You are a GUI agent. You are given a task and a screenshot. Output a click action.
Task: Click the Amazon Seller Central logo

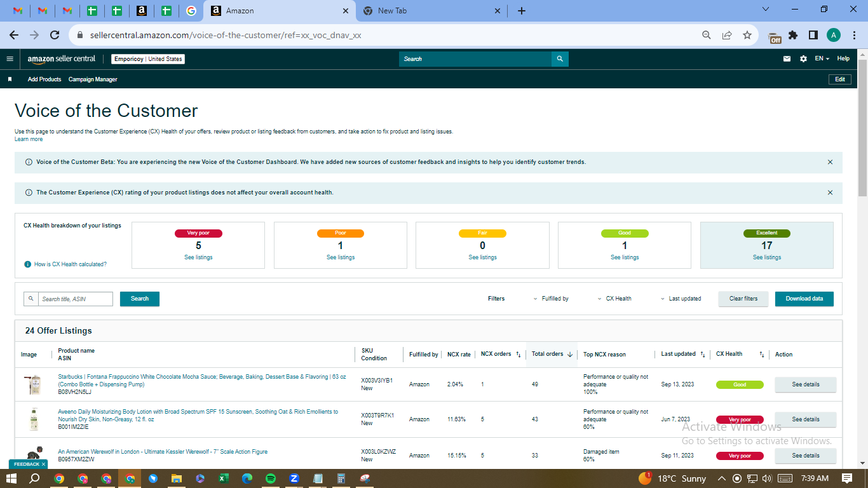[62, 59]
